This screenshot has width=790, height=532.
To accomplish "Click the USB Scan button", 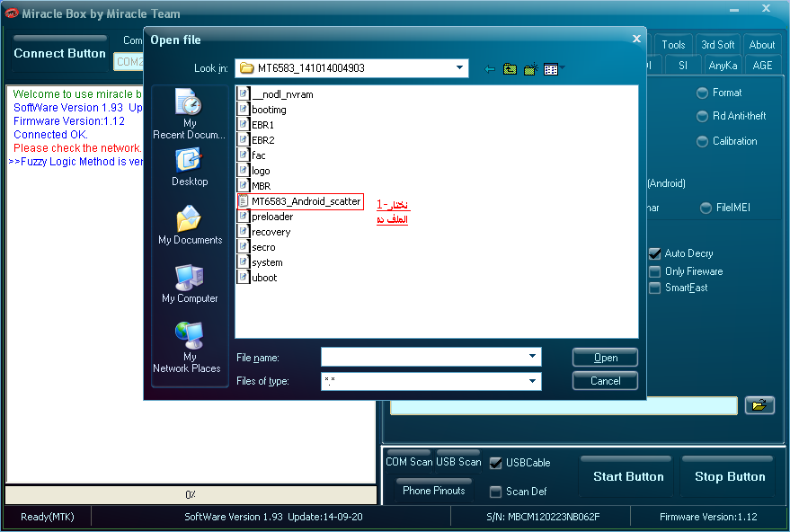I will click(x=458, y=462).
